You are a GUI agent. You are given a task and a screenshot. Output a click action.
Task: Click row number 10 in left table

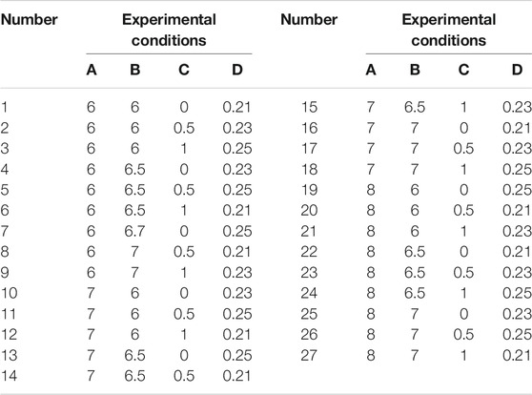(x=9, y=293)
